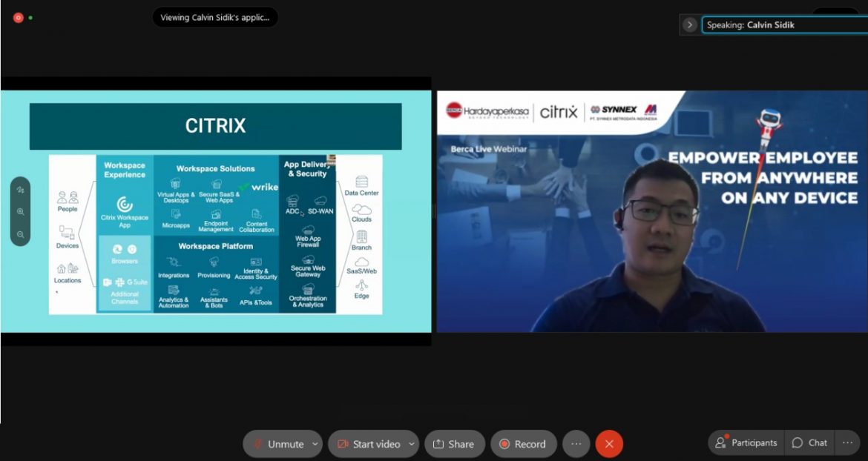Click the ADC icon
The height and width of the screenshot is (461, 868).
tap(293, 201)
